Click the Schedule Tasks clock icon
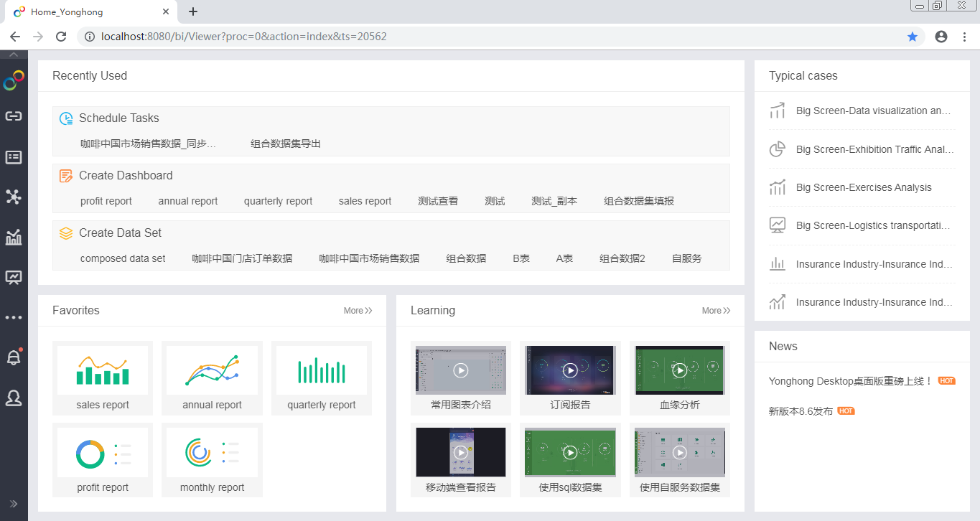 (x=66, y=118)
